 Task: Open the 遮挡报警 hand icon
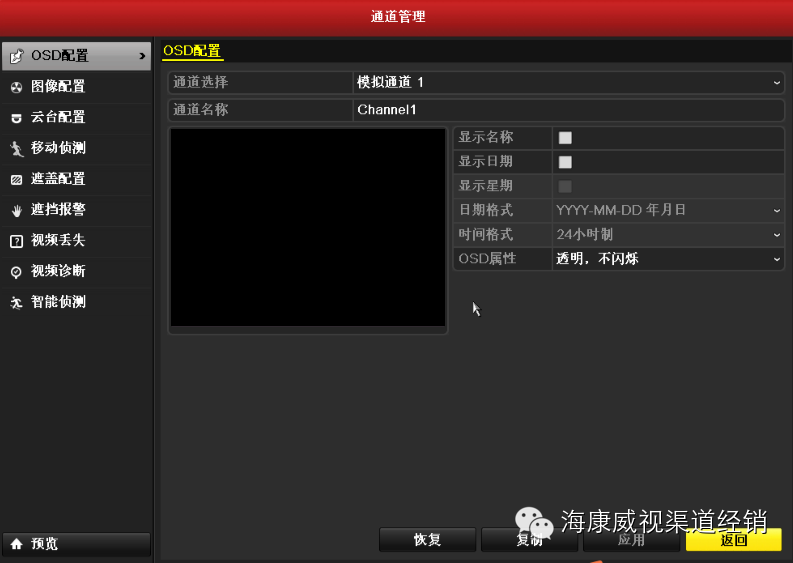pos(16,210)
